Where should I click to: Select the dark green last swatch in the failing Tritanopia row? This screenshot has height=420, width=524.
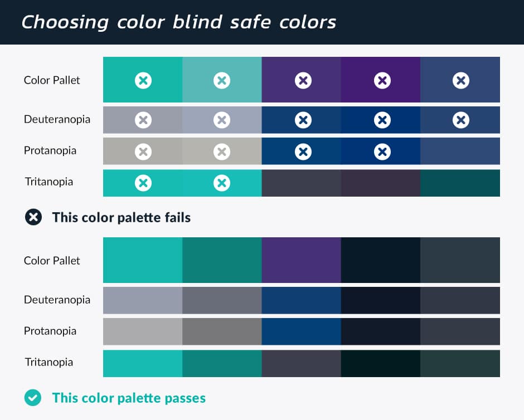point(460,183)
